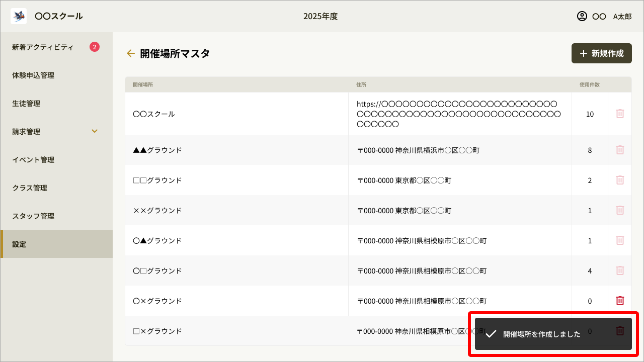The height and width of the screenshot is (362, 644).
Task: Click the school logo in the top bar
Action: [18, 16]
